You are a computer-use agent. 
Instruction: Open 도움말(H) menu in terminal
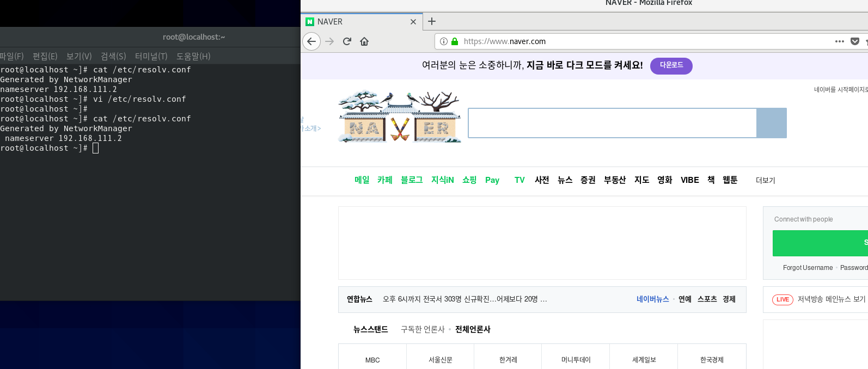(x=193, y=56)
